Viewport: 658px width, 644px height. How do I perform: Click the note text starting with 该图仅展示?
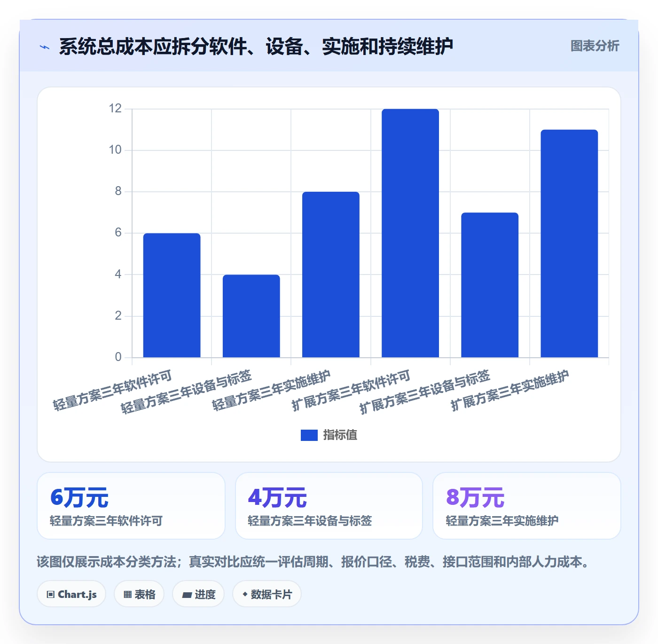coord(314,562)
